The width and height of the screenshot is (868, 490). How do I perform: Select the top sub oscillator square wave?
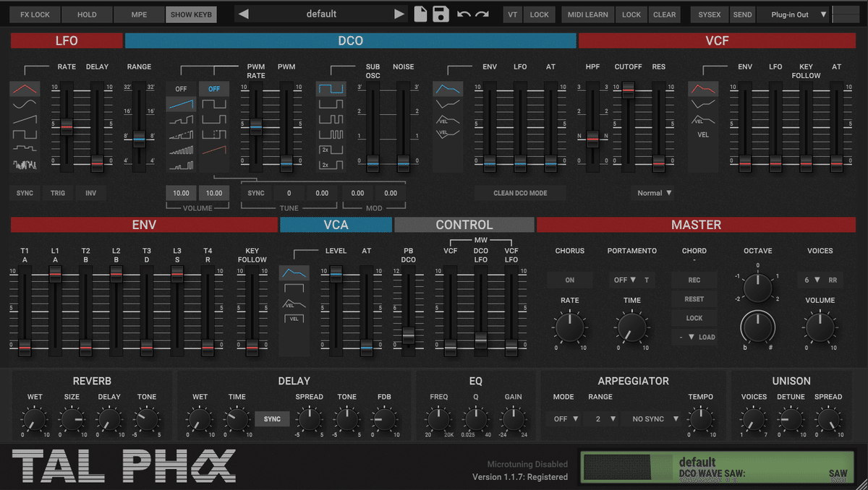tap(331, 89)
